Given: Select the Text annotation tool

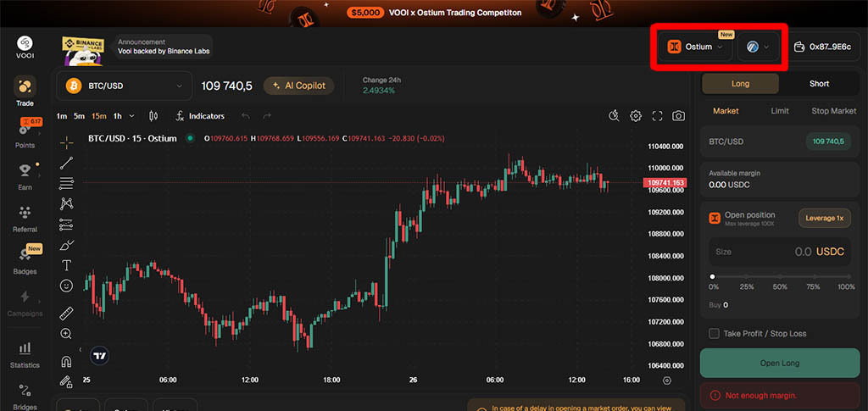Looking at the screenshot, I should (66, 265).
